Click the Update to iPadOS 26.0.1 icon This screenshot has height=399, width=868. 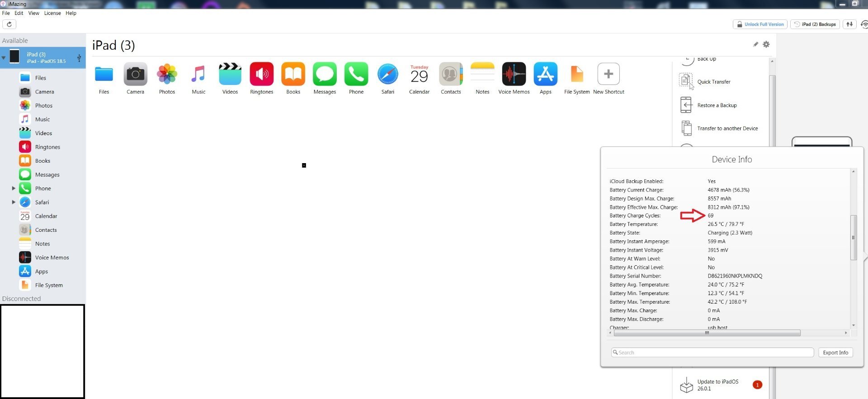(x=686, y=385)
